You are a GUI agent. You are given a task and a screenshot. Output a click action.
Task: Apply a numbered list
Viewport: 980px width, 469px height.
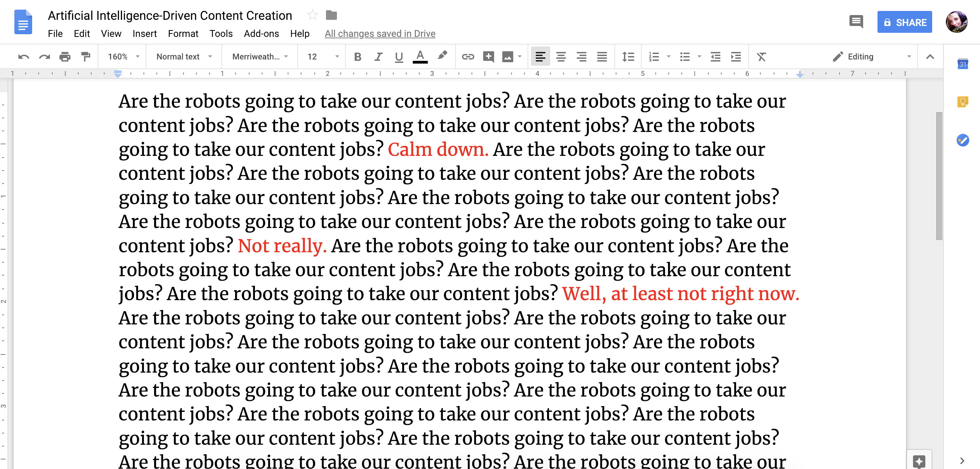(654, 57)
